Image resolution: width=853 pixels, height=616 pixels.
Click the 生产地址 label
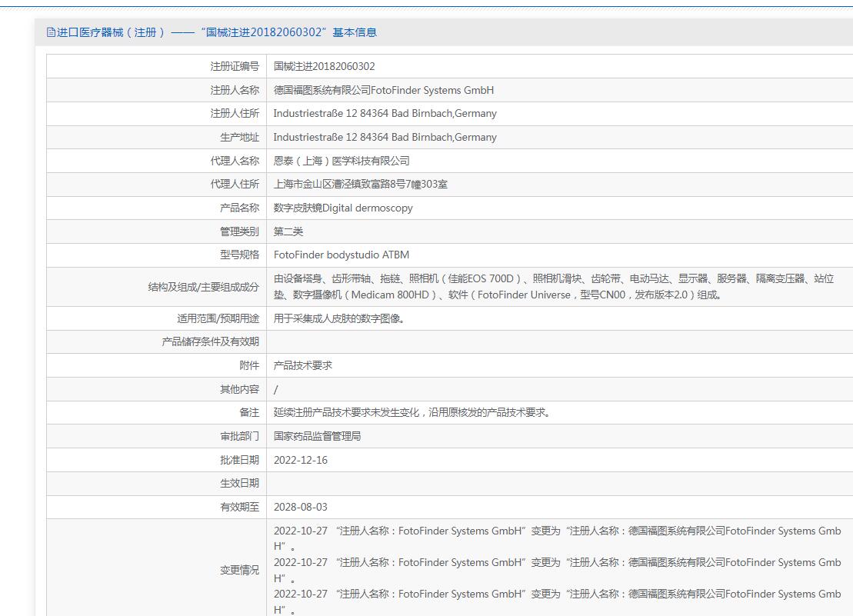click(239, 138)
